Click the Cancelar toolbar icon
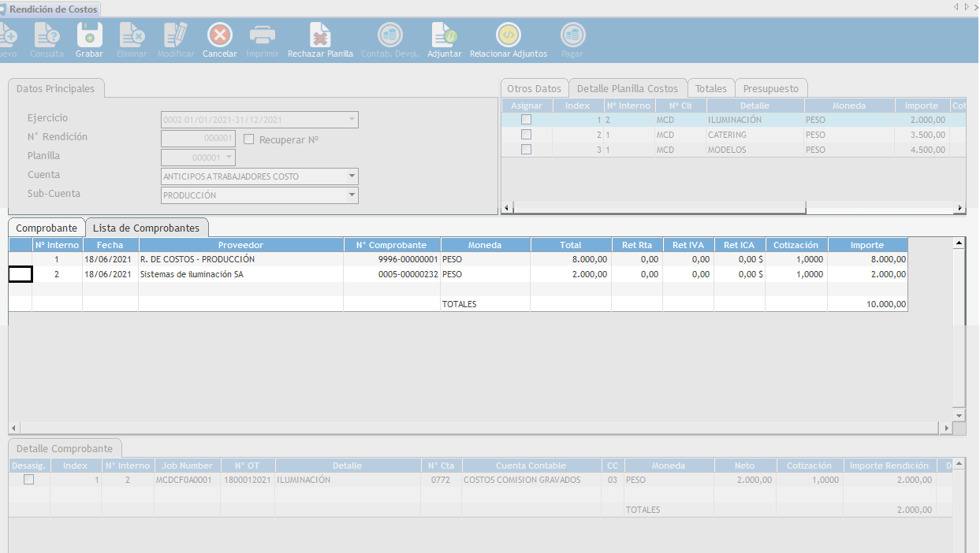 tap(219, 35)
